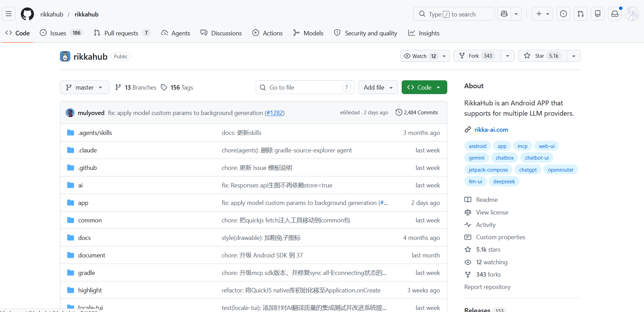This screenshot has height=312, width=644.
Task: Open the .claude folder
Action: [87, 150]
